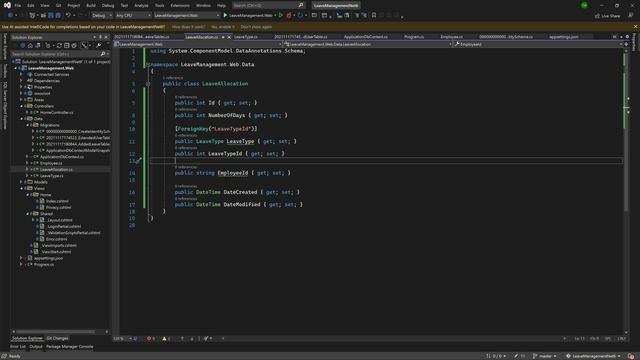
Task: Click the Save All toolbar icon
Action: pyautogui.click(x=58, y=16)
